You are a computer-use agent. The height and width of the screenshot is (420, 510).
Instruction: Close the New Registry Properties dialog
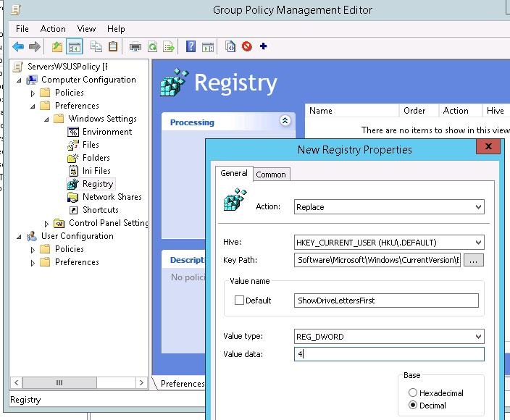click(488, 146)
